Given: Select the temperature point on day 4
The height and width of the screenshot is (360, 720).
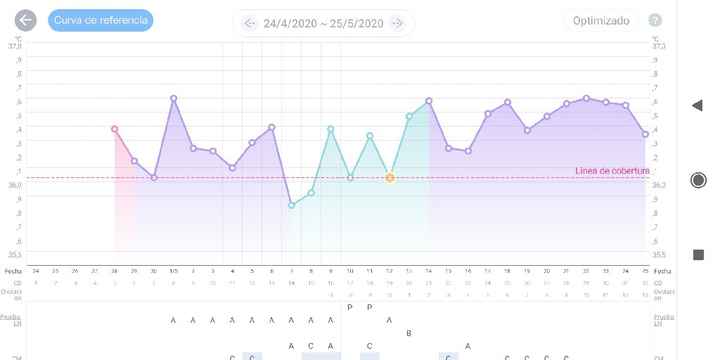Looking at the screenshot, I should coord(232,168).
